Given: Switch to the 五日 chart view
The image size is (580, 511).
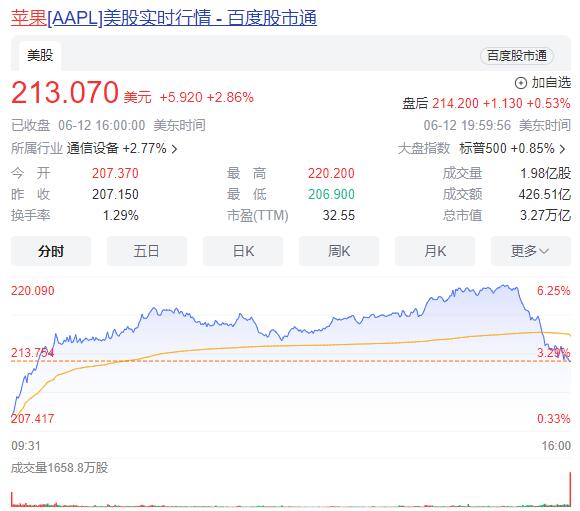Looking at the screenshot, I should point(146,251).
